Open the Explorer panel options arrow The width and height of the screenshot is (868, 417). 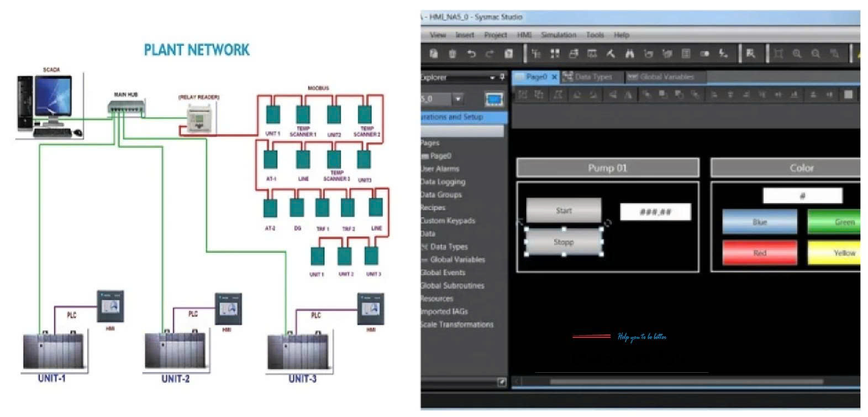[492, 77]
